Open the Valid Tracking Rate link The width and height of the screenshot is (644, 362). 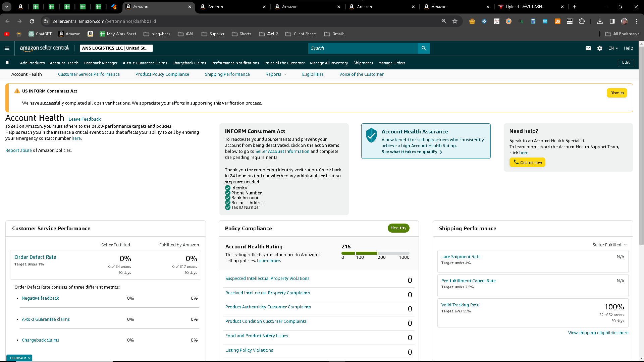(460, 305)
